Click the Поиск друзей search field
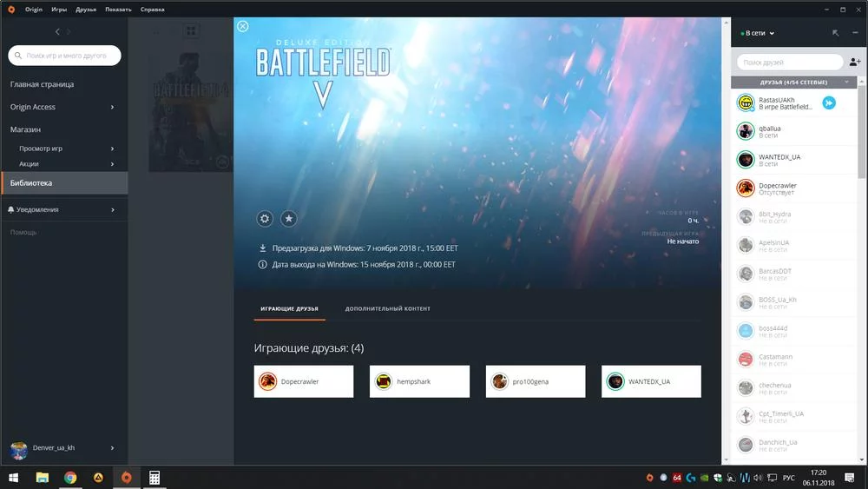Image resolution: width=868 pixels, height=489 pixels. [x=790, y=62]
